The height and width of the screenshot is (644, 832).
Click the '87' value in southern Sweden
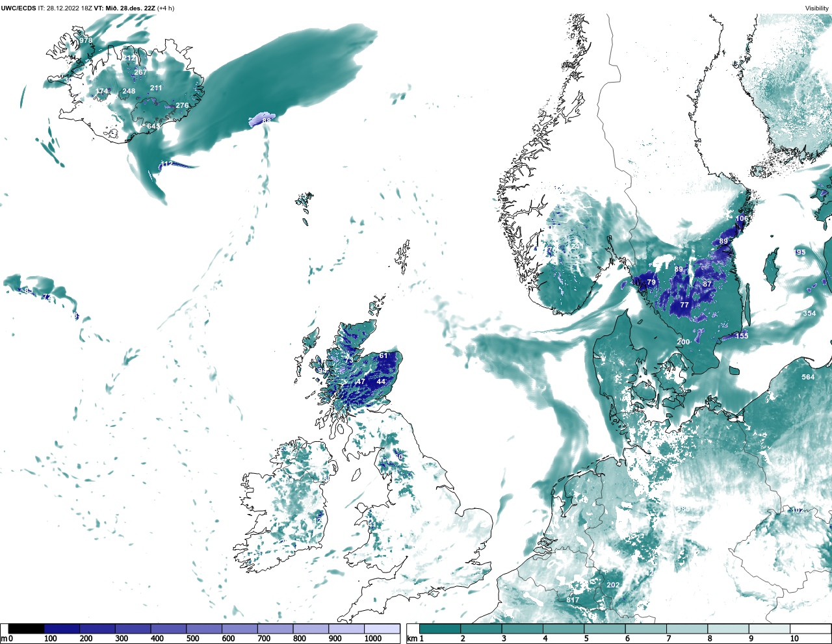707,284
